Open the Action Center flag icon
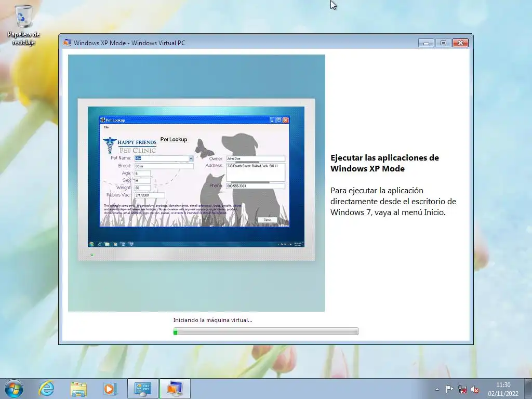This screenshot has height=399, width=532. (x=449, y=389)
